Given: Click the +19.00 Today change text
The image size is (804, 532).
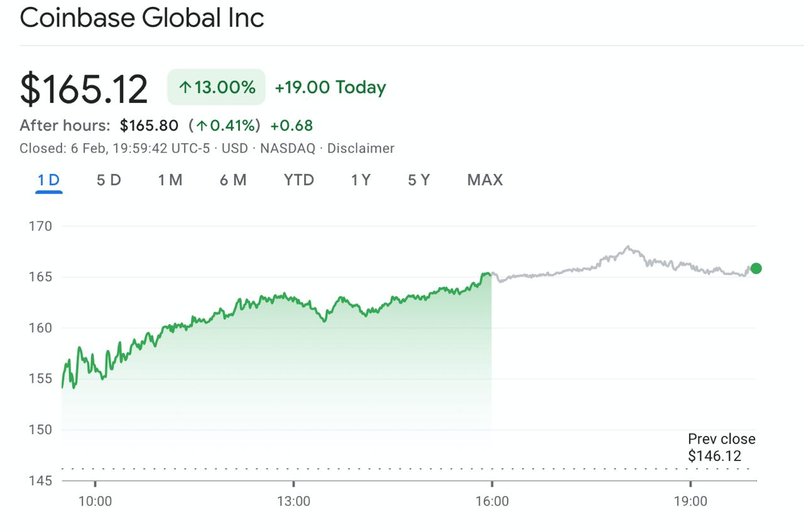Looking at the screenshot, I should 330,87.
